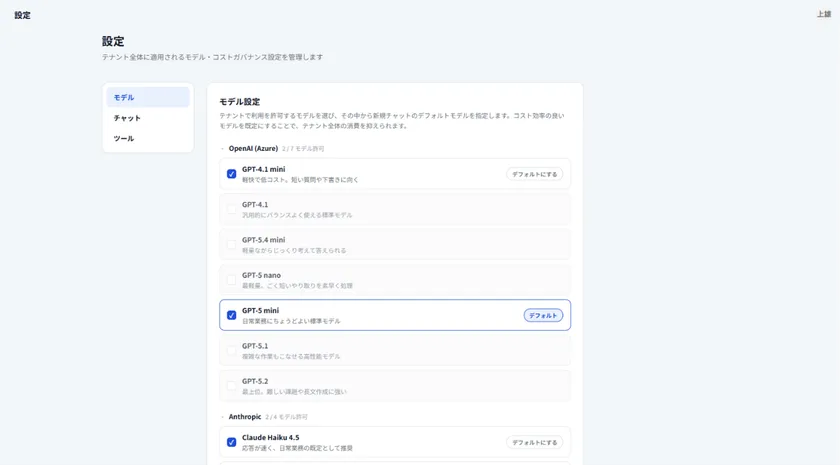Click the デフォルト badge on GPT-5 mini
This screenshot has width=840, height=465.
543,316
